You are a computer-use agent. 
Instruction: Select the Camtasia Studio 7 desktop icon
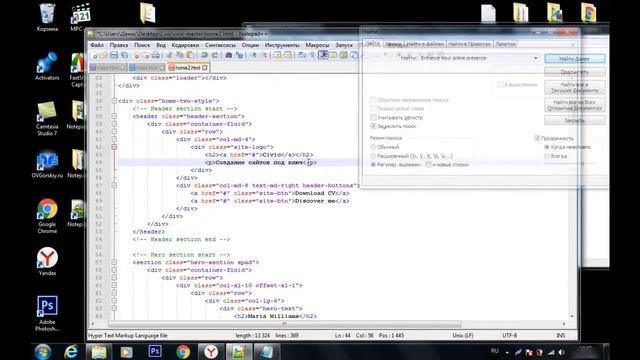tap(47, 119)
